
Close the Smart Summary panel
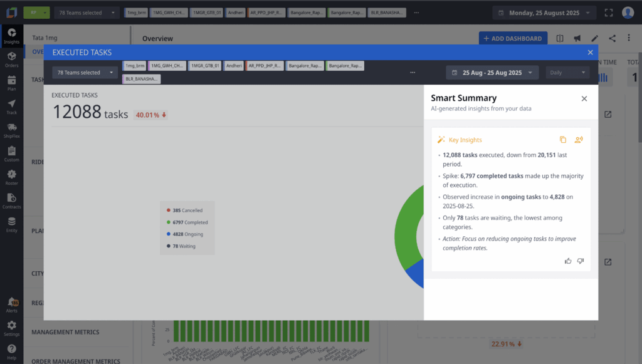(x=584, y=98)
